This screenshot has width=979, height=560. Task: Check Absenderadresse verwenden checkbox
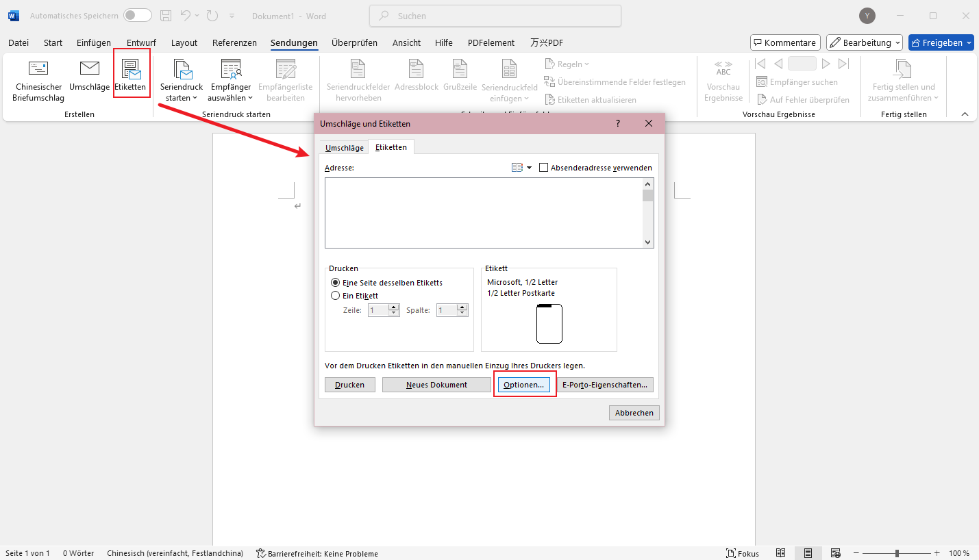pyautogui.click(x=544, y=168)
